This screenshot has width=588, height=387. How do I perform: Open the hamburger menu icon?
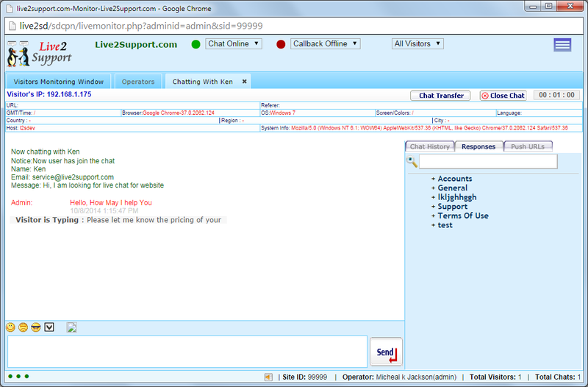click(x=562, y=45)
